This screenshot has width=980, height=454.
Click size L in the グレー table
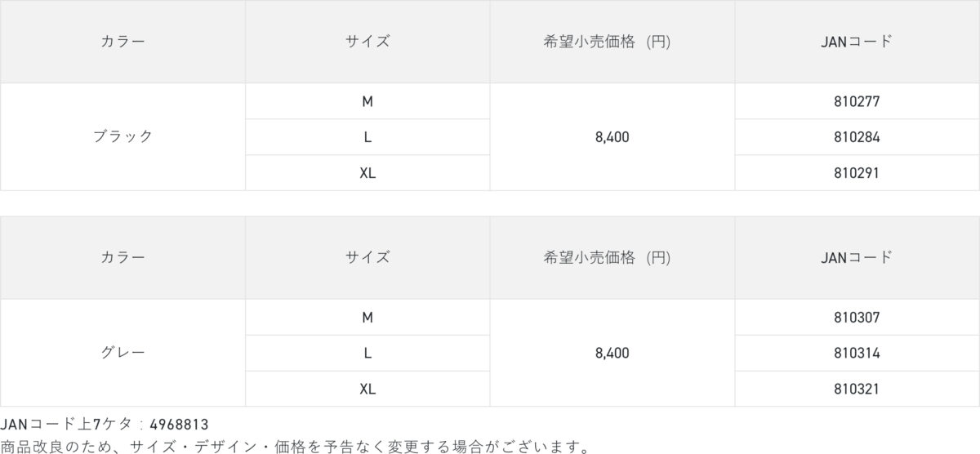point(367,353)
